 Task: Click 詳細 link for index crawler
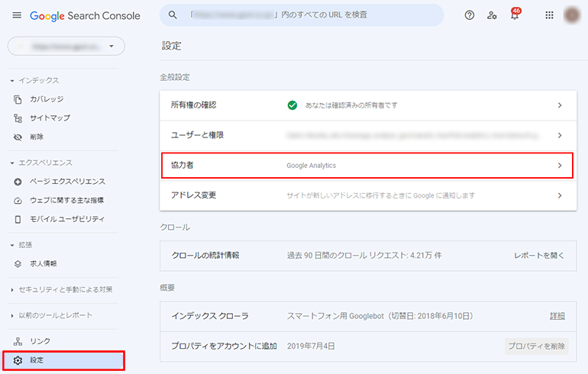point(557,315)
